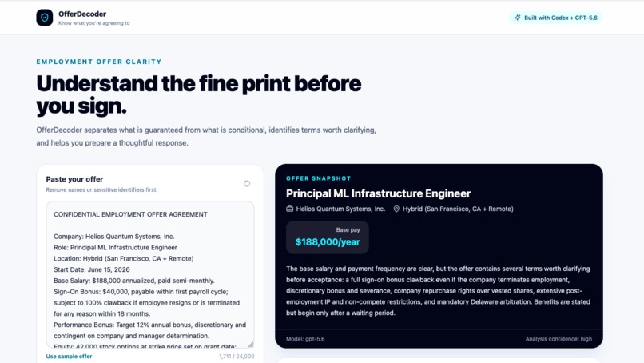Click the briefcase icon beside Helios Quantum Systems
Image resolution: width=644 pixels, height=363 pixels.
click(x=289, y=209)
